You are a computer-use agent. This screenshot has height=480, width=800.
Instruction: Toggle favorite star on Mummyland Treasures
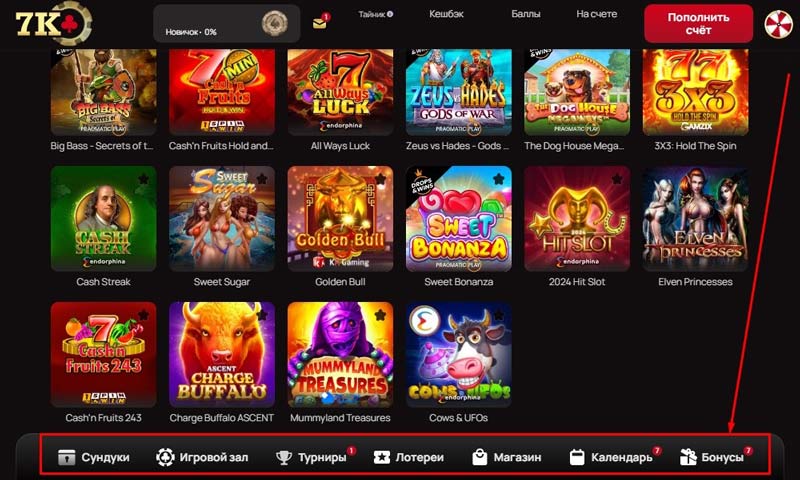coord(380,315)
